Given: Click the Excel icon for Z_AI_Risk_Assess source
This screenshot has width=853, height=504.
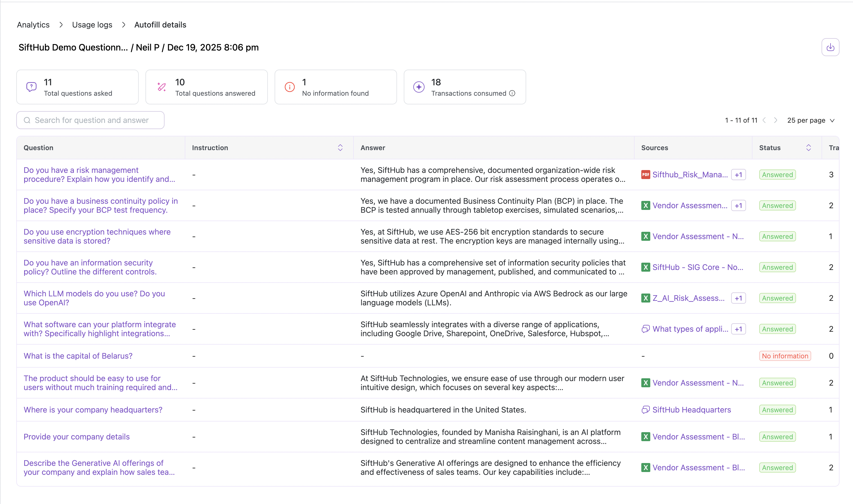Looking at the screenshot, I should pyautogui.click(x=645, y=298).
